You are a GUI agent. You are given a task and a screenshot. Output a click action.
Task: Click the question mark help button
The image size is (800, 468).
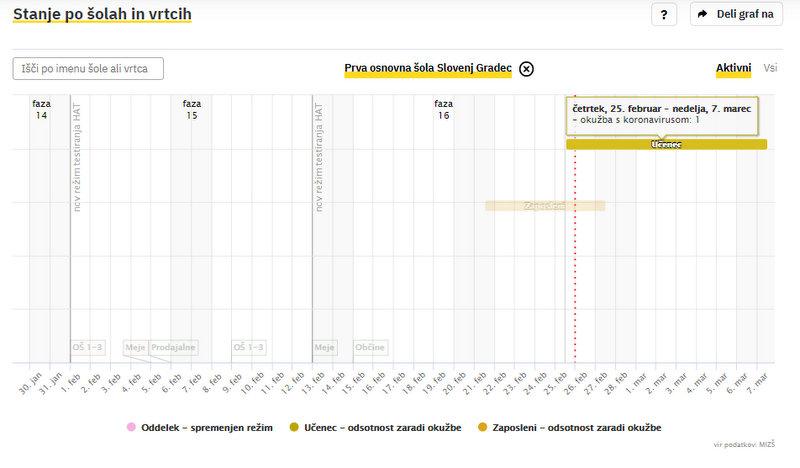[664, 14]
